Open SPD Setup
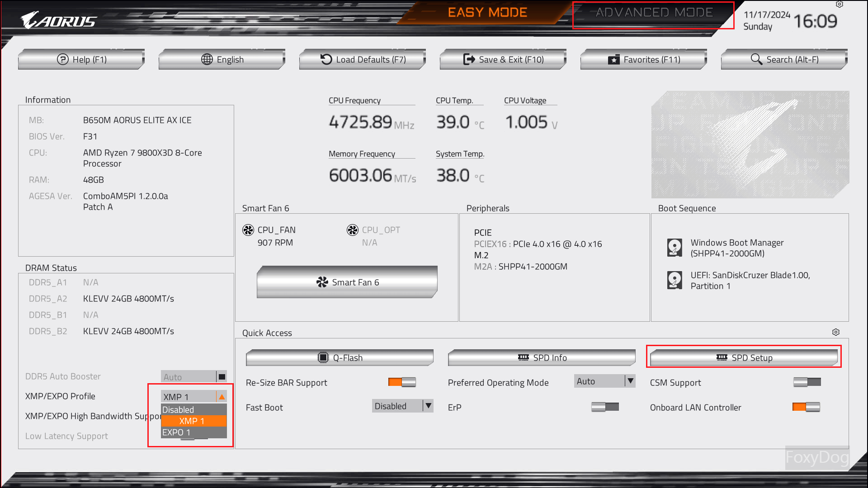 pyautogui.click(x=744, y=357)
